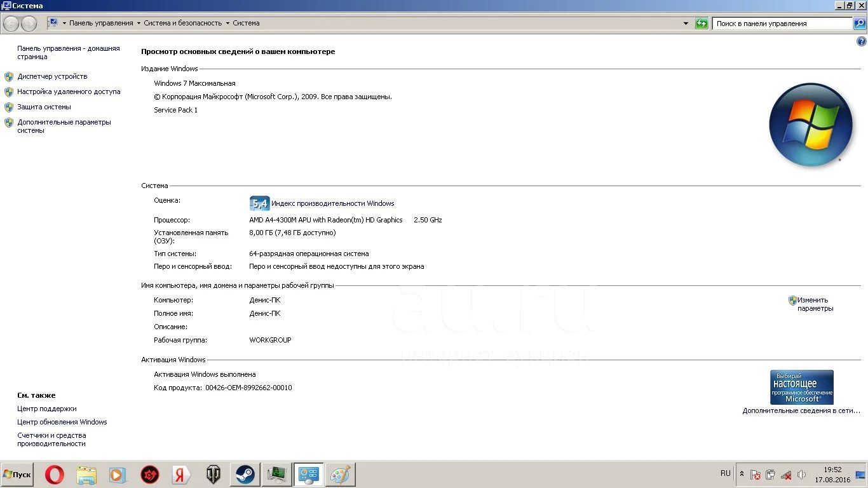This screenshot has height=488, width=868.
Task: Click the Активация Windows выполнена text
Action: [205, 374]
